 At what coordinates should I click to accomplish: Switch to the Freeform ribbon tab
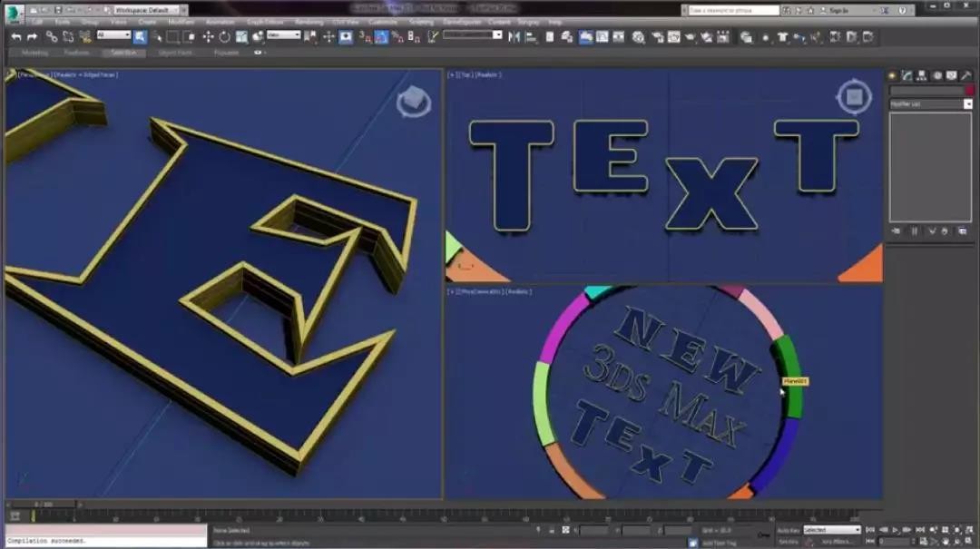77,53
